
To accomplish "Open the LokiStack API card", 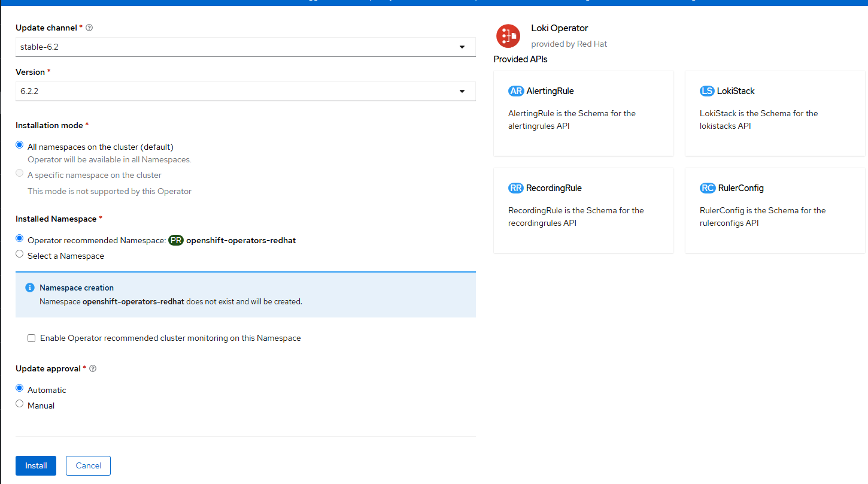I will point(775,113).
